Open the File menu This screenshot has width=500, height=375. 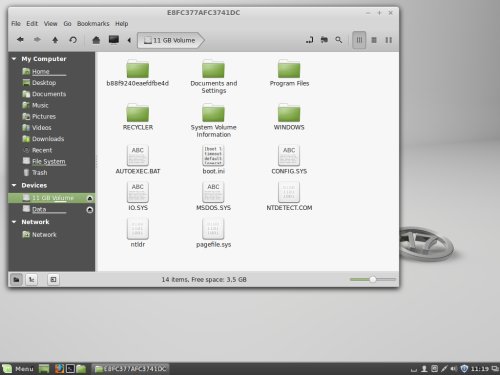[x=16, y=24]
